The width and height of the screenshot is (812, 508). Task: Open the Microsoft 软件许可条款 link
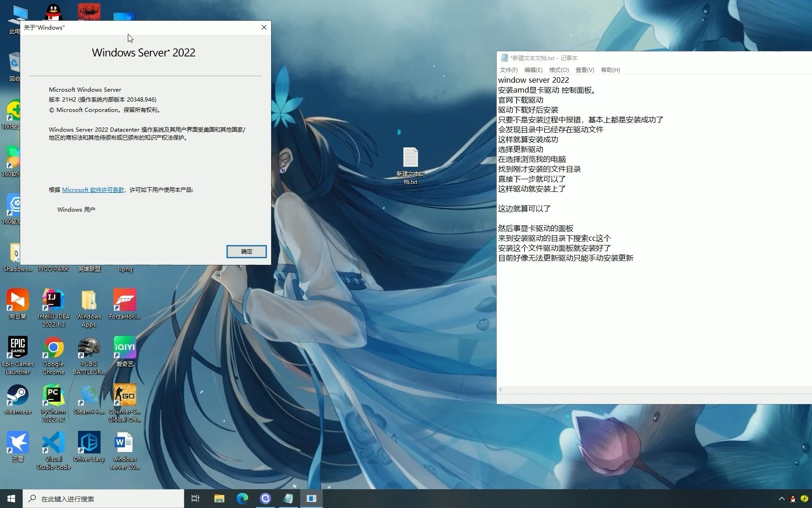click(93, 190)
